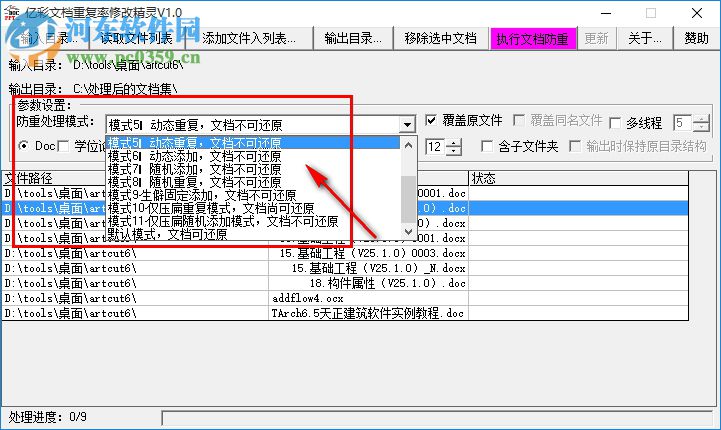Close the application window

[x=697, y=13]
